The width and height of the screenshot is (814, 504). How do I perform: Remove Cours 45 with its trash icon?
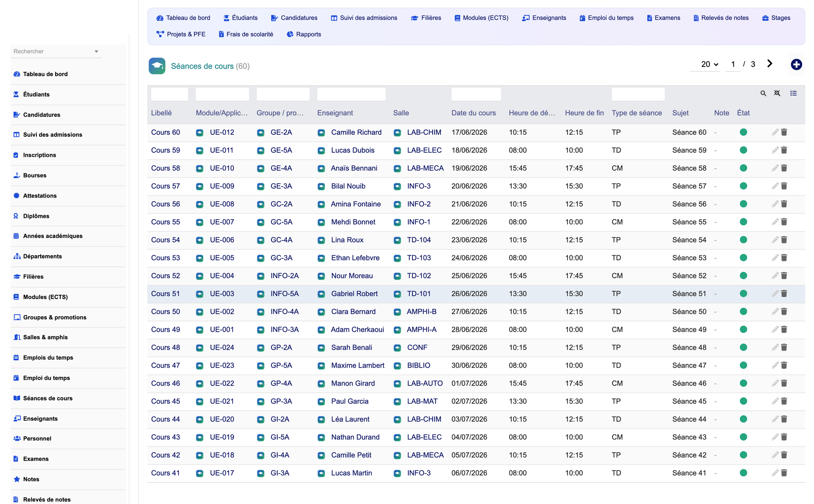tap(784, 401)
